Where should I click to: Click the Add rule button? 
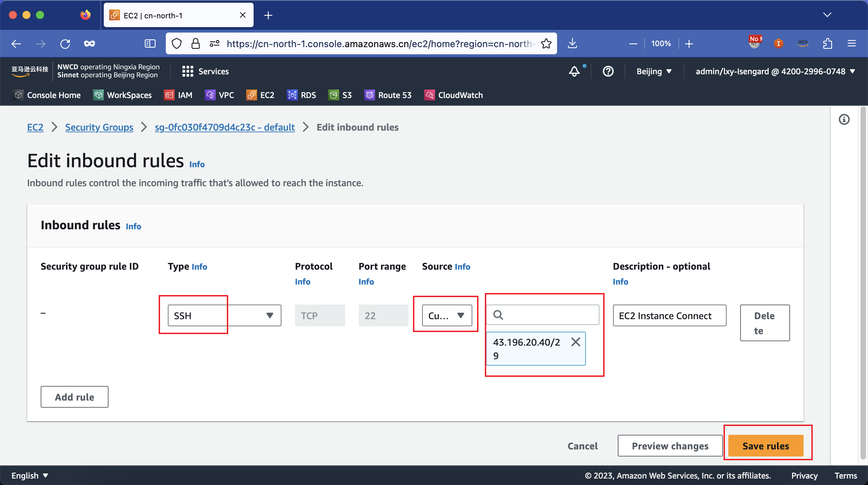pyautogui.click(x=75, y=397)
